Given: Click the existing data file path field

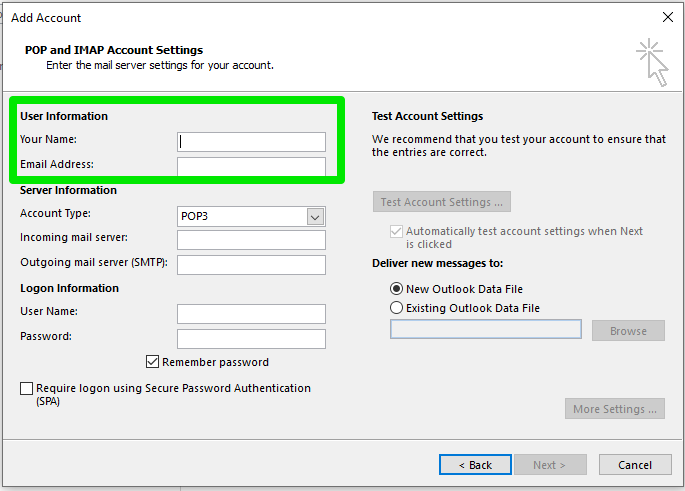Looking at the screenshot, I should [x=485, y=329].
